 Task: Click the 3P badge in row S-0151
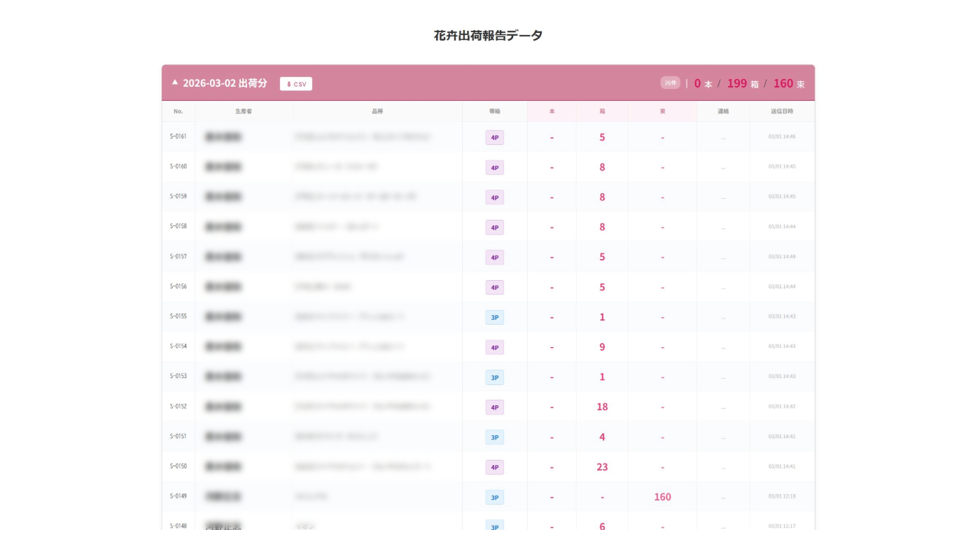pyautogui.click(x=494, y=437)
